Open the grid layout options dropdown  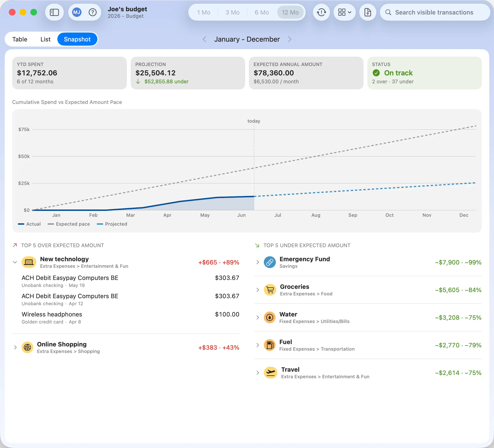coord(344,12)
